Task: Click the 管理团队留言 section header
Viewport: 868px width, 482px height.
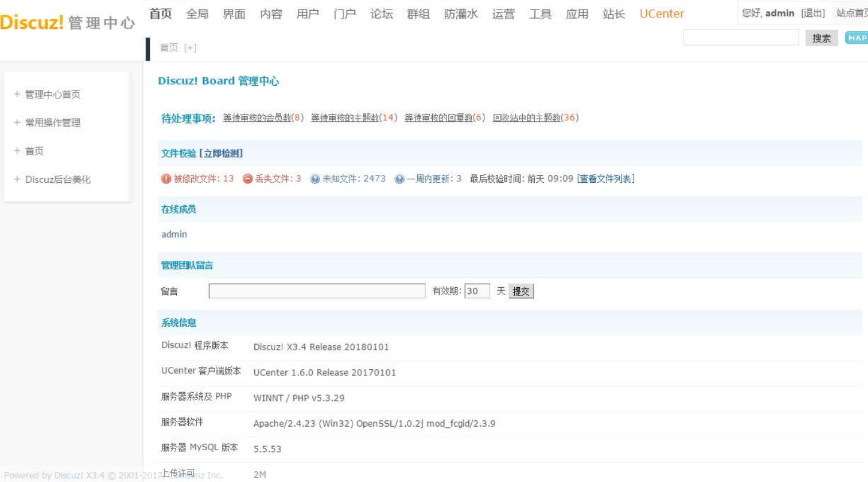Action: [x=187, y=265]
